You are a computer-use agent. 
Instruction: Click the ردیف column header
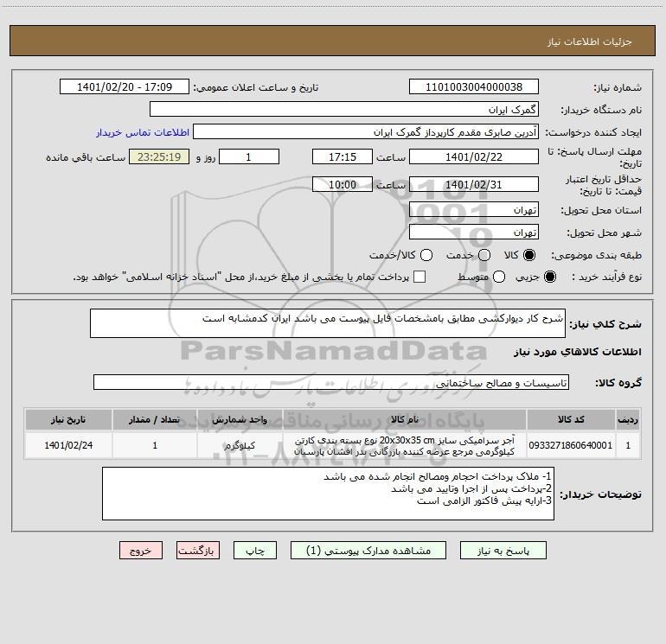pos(628,419)
